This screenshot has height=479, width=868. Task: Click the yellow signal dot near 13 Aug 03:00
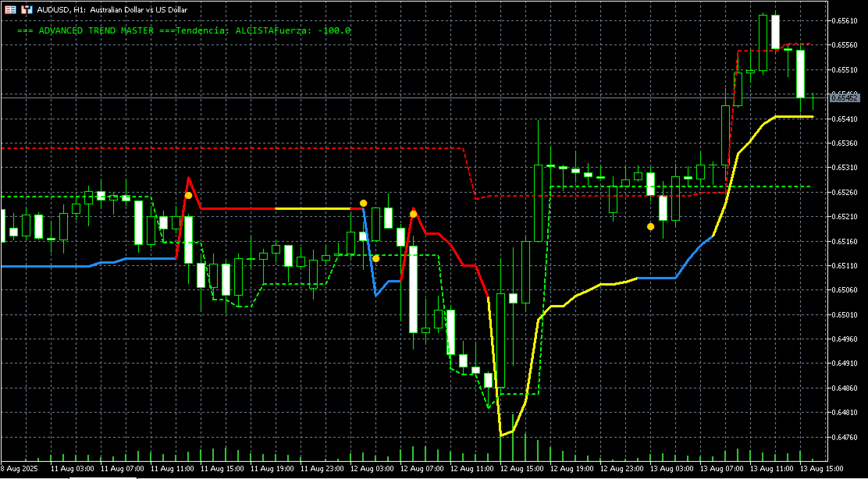point(650,226)
